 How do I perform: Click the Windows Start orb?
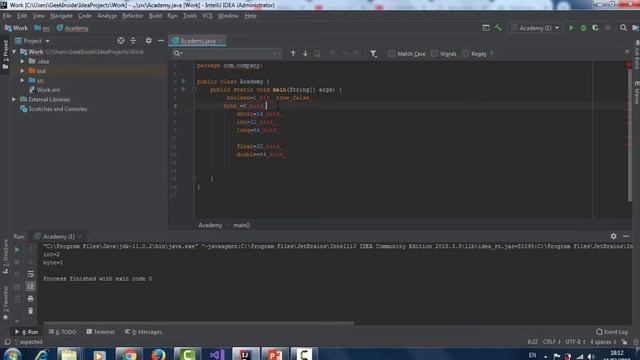pos(12,354)
